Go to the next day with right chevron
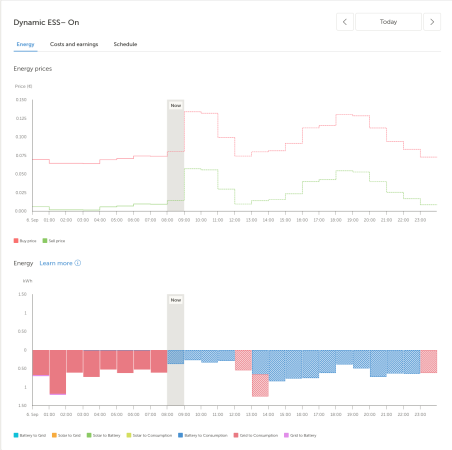Viewport: 452px width, 450px height. (x=432, y=22)
